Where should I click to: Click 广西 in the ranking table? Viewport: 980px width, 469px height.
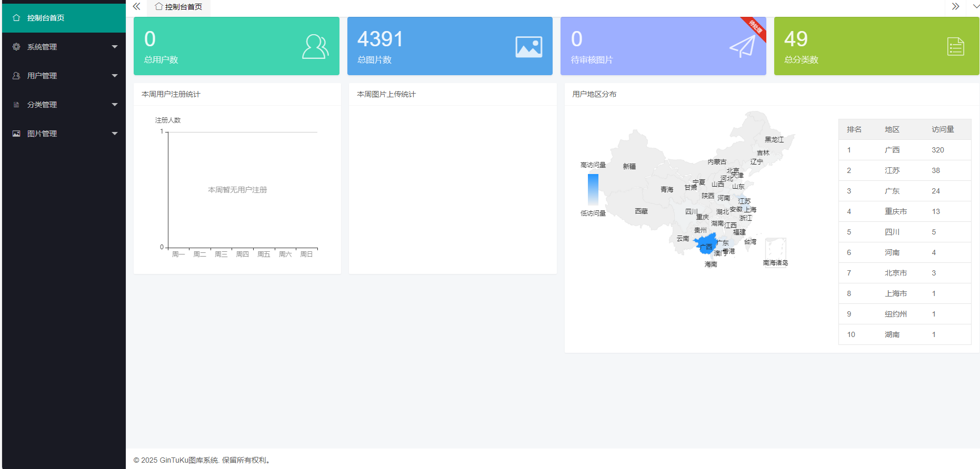[x=892, y=150]
